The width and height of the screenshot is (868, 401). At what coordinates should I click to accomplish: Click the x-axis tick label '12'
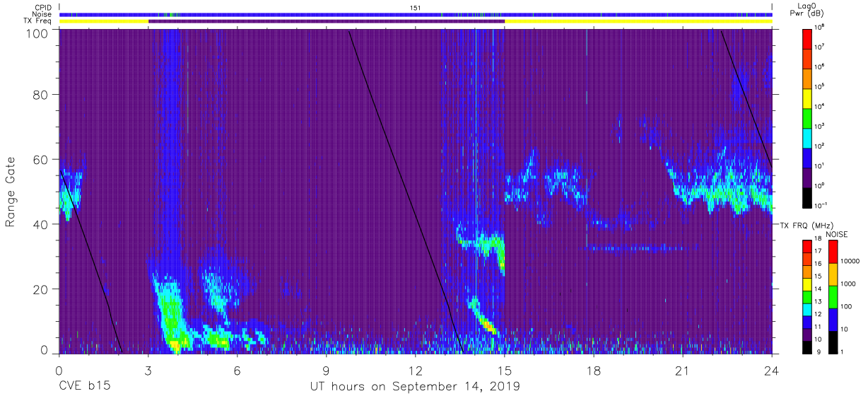click(x=415, y=370)
